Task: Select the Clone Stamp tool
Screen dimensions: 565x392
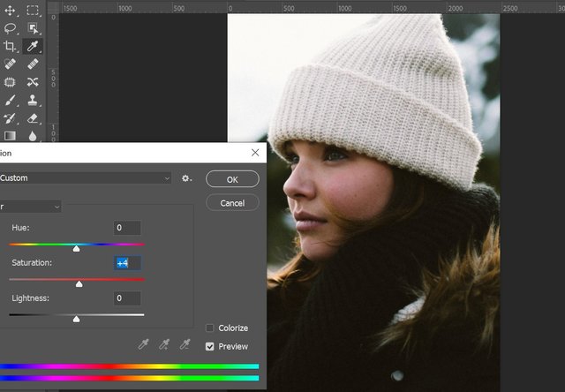Action: coord(32,100)
